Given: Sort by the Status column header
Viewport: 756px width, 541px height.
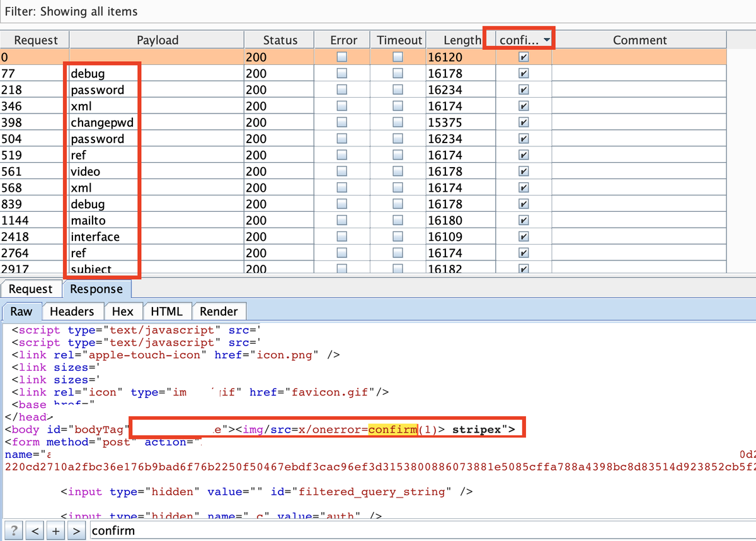Looking at the screenshot, I should [x=280, y=40].
